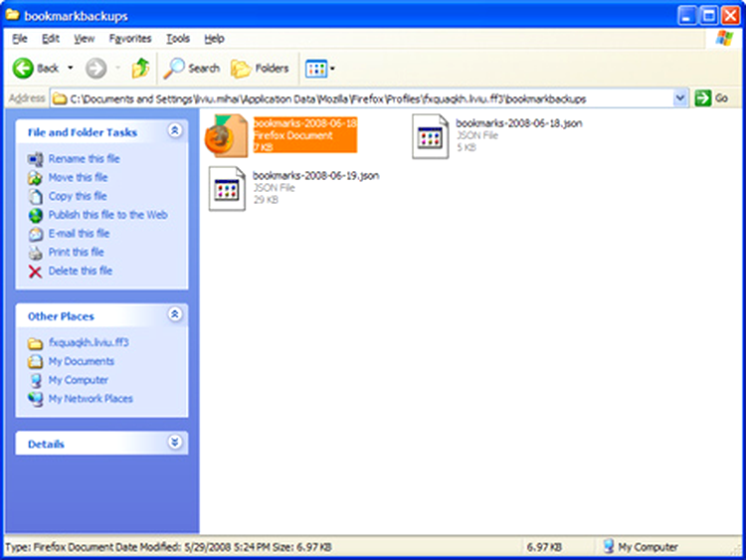Click the title bar folder icon
The image size is (746, 560).
12,15
